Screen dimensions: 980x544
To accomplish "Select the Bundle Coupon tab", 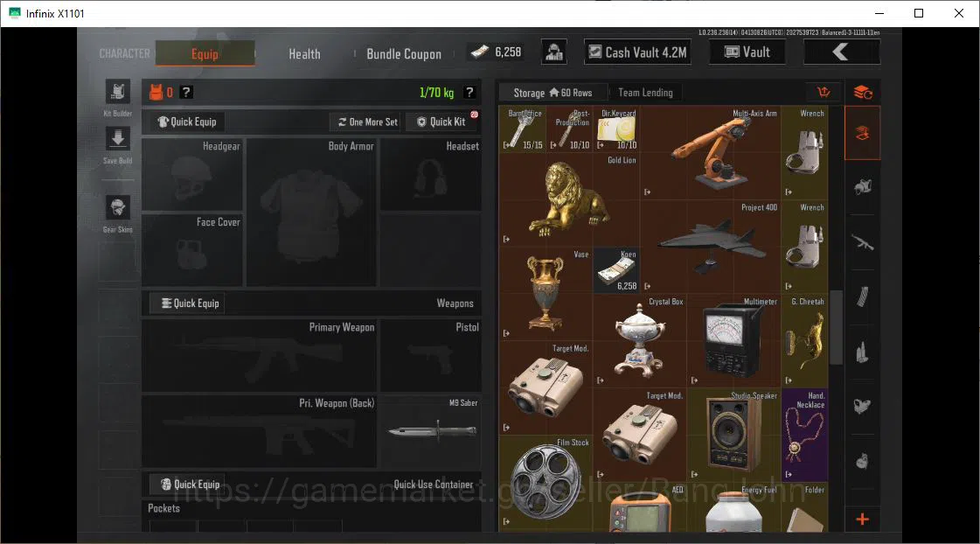I will pos(404,53).
